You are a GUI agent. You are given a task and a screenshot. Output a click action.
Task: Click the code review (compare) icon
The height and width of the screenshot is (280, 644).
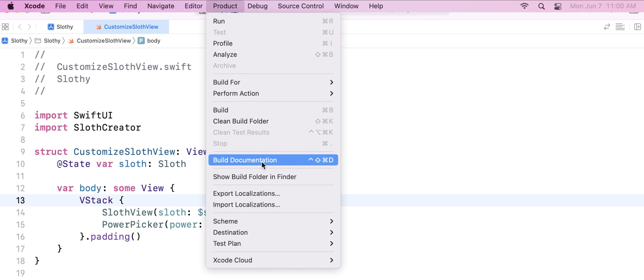[x=607, y=27]
